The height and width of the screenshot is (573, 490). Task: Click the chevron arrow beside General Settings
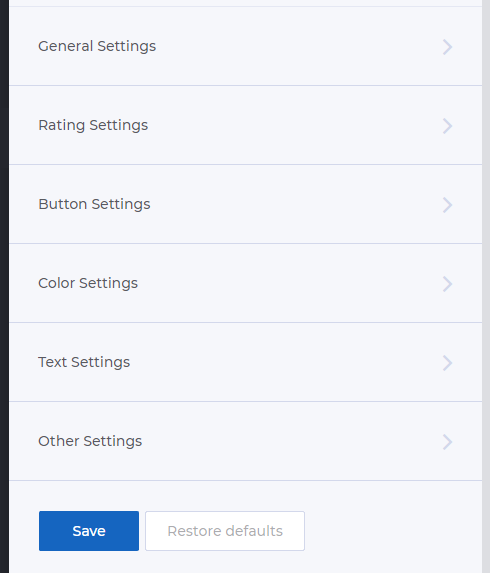447,47
